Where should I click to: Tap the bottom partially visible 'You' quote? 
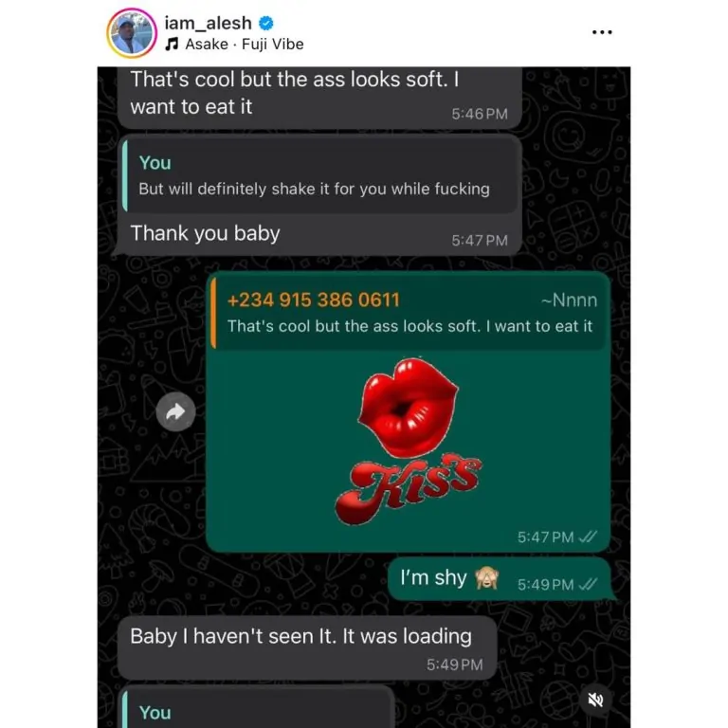tap(258, 708)
